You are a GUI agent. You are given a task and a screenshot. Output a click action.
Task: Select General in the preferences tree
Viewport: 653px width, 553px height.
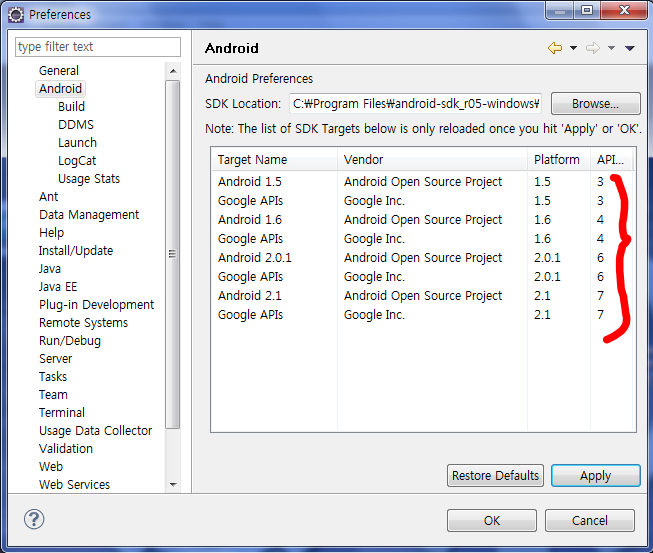[x=59, y=71]
